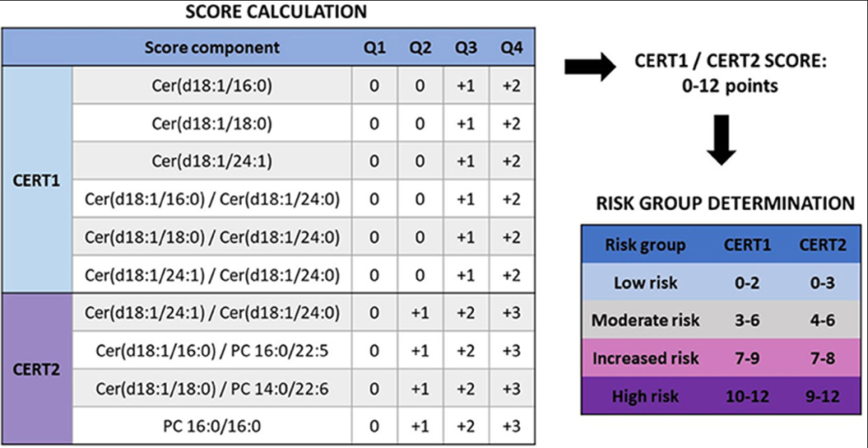Screen dimensions: 868x448
Task: Click the Cer(d18:1/16:0) row label
Action: pos(212,85)
